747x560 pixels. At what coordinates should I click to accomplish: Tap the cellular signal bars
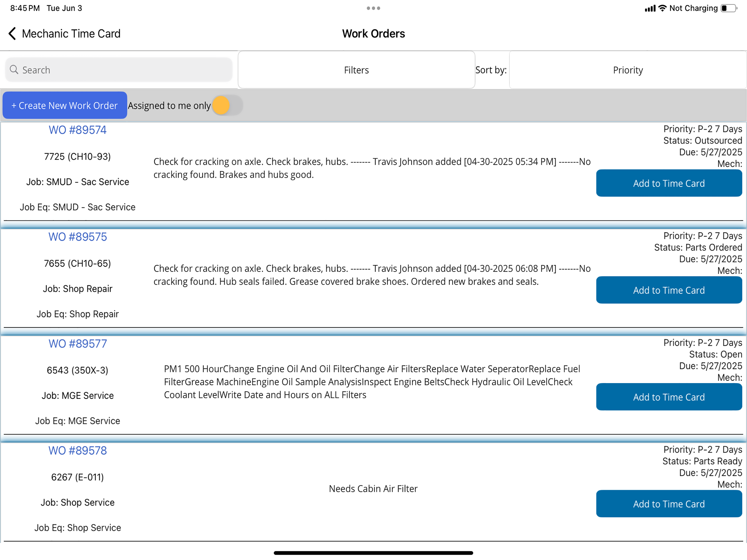click(x=650, y=8)
